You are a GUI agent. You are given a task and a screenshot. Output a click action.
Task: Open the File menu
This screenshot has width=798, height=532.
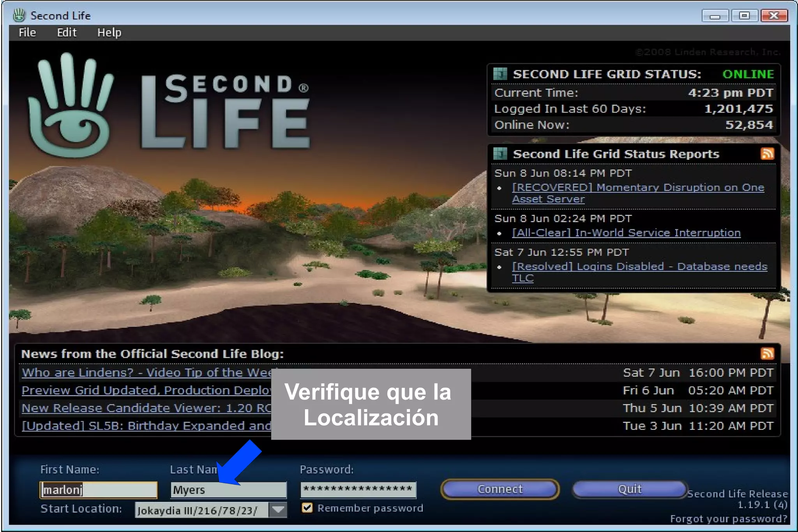click(27, 33)
